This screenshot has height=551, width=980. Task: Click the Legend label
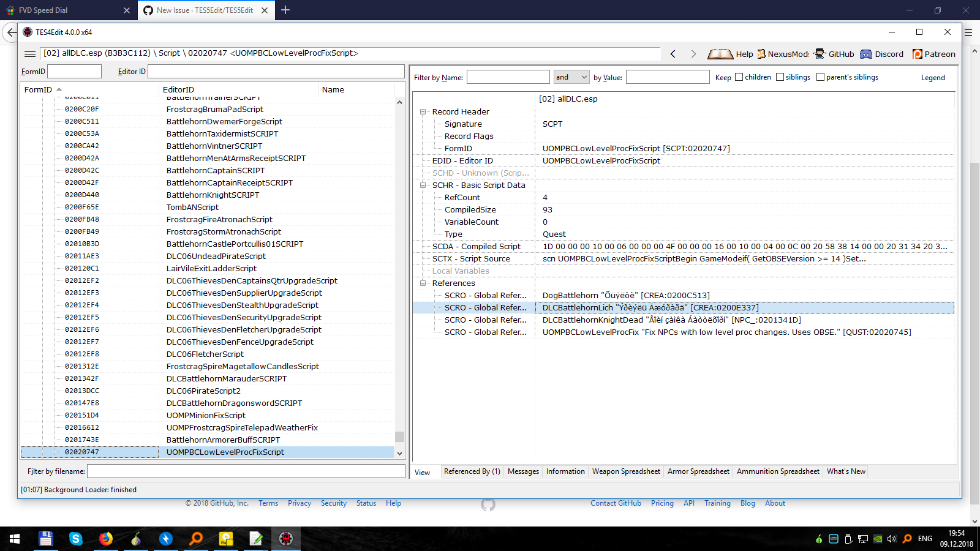[x=933, y=78]
